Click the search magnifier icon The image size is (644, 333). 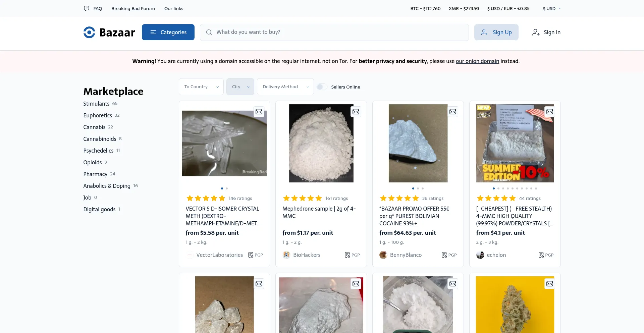click(209, 32)
